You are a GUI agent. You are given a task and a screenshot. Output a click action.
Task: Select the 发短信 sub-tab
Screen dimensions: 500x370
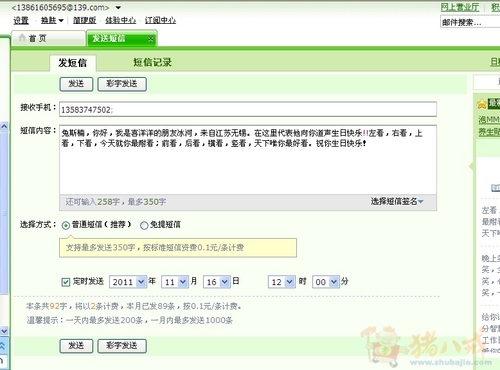(73, 63)
